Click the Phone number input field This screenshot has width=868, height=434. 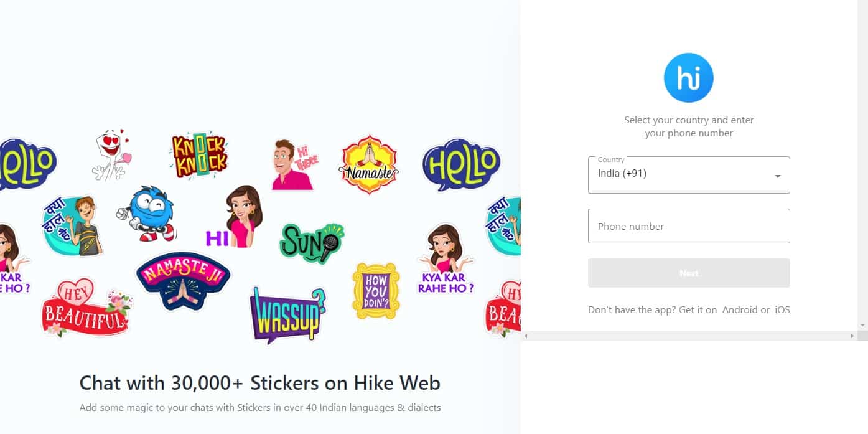click(x=688, y=225)
